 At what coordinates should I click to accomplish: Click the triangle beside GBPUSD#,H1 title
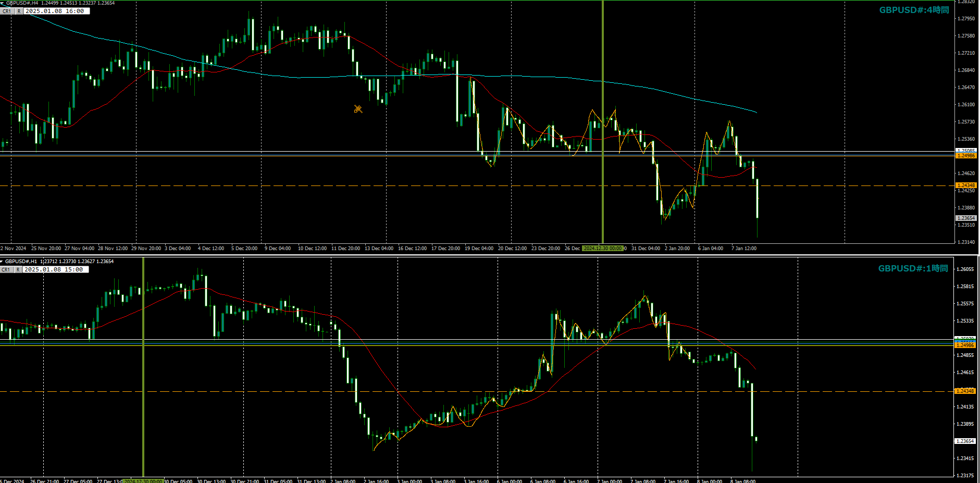point(2,261)
